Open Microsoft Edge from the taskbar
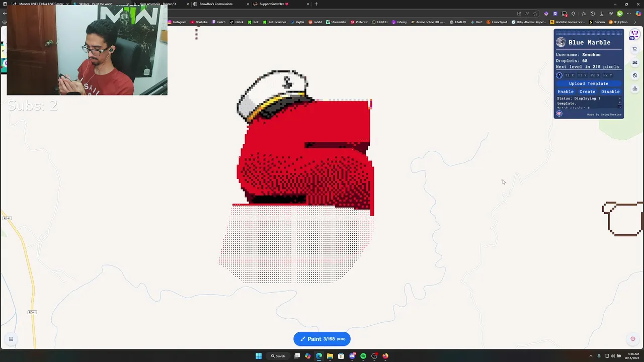This screenshot has width=644, height=362. click(x=319, y=356)
